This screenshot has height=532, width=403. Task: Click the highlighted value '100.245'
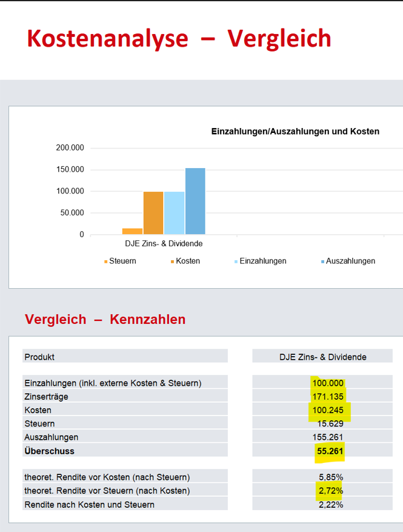click(x=328, y=410)
